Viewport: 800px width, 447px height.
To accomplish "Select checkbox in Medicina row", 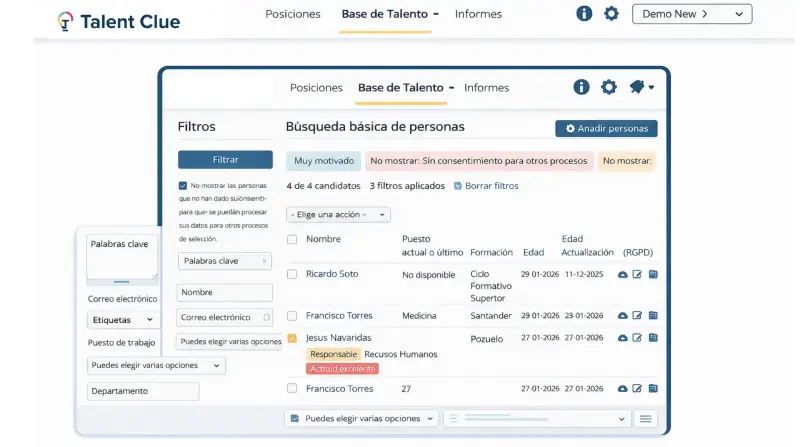I will coord(292,316).
